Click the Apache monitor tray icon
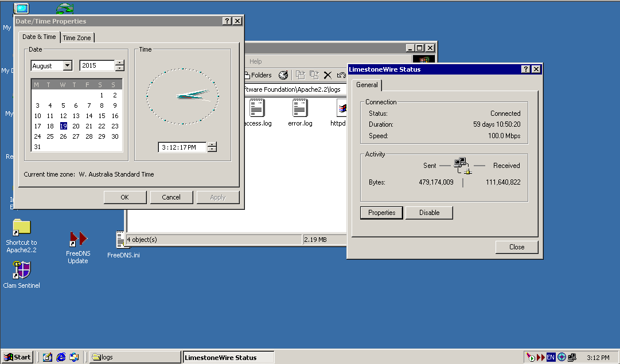 (x=531, y=358)
